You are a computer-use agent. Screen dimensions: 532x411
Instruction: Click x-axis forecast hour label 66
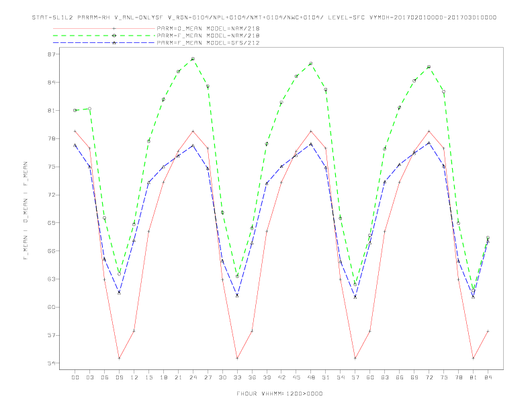tap(400, 377)
